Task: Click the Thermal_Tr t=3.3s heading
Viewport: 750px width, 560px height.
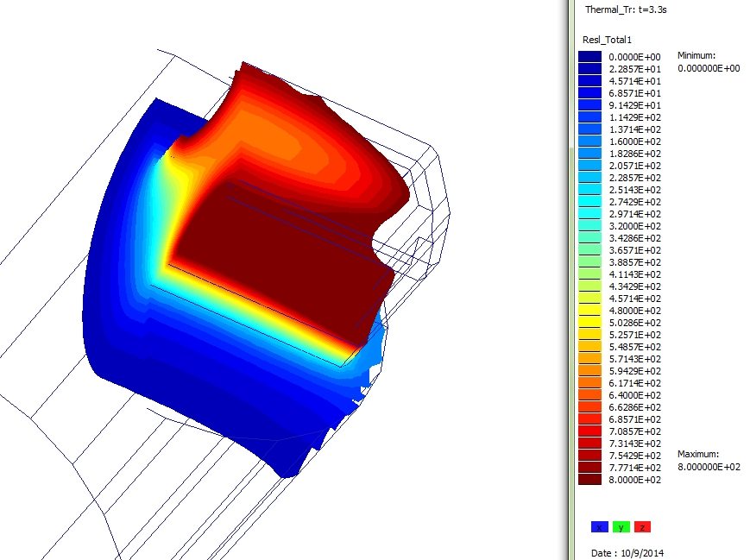Action: coord(624,10)
